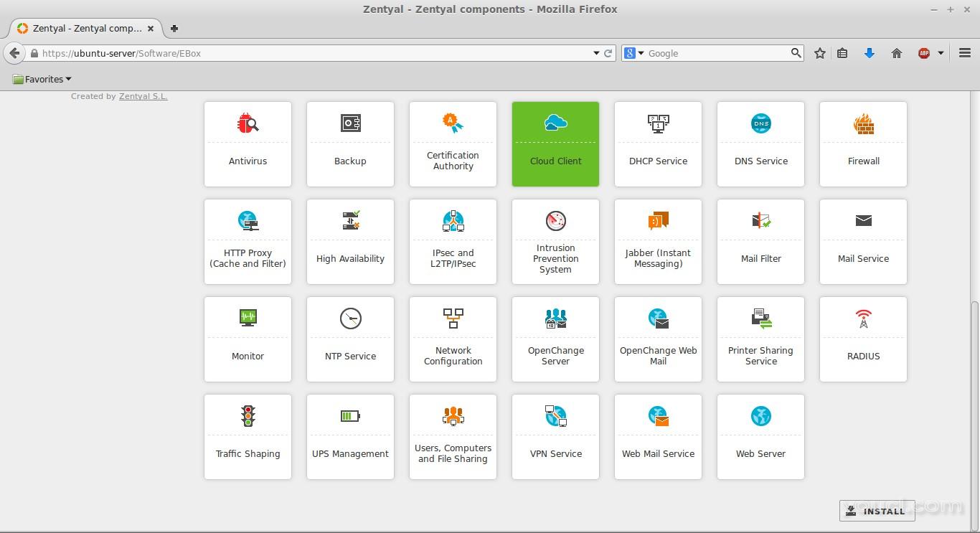The image size is (980, 533).
Task: Open the URL history dropdown arrow
Action: [x=595, y=53]
